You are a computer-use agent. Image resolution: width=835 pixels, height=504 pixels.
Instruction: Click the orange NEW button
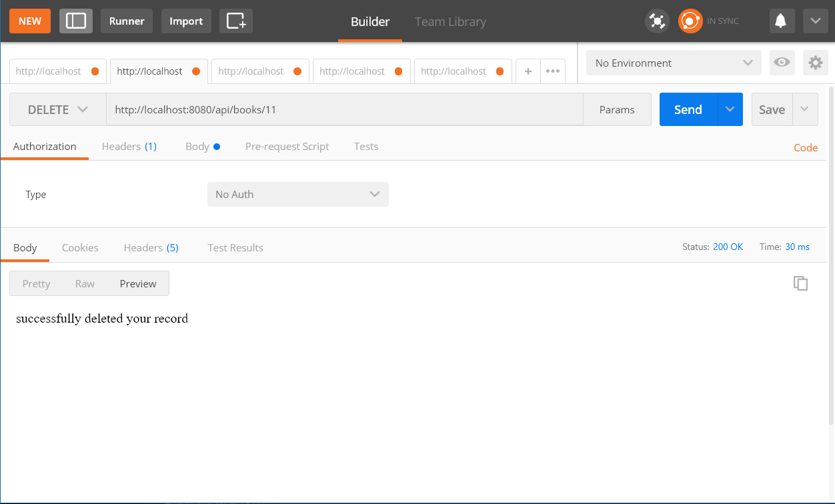click(30, 21)
